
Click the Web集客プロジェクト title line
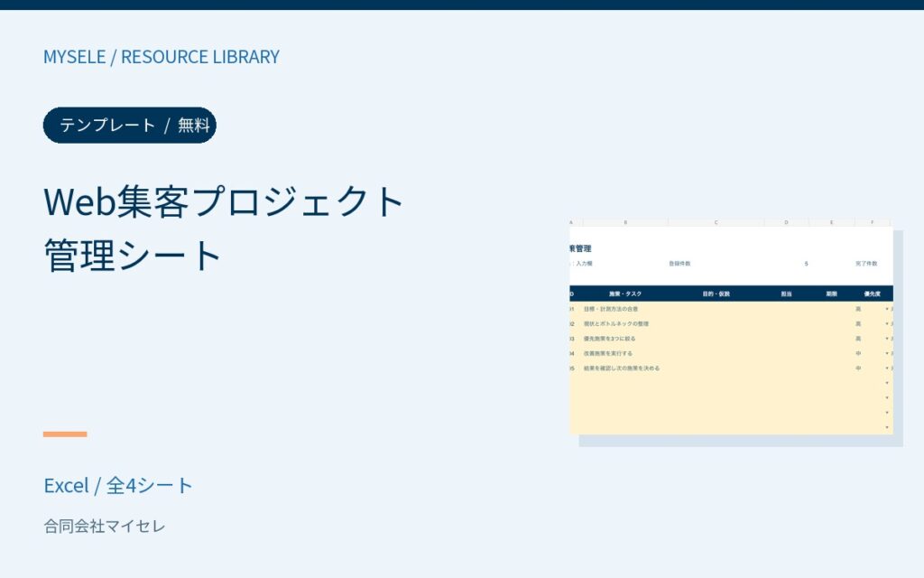tap(224, 201)
